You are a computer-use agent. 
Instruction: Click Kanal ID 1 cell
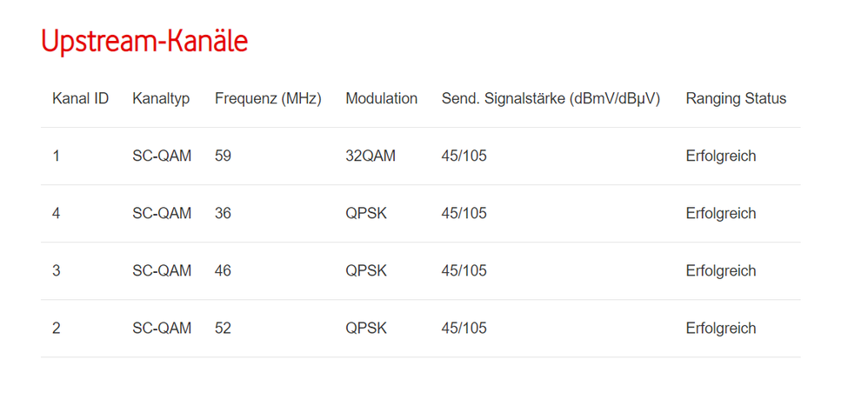[57, 156]
